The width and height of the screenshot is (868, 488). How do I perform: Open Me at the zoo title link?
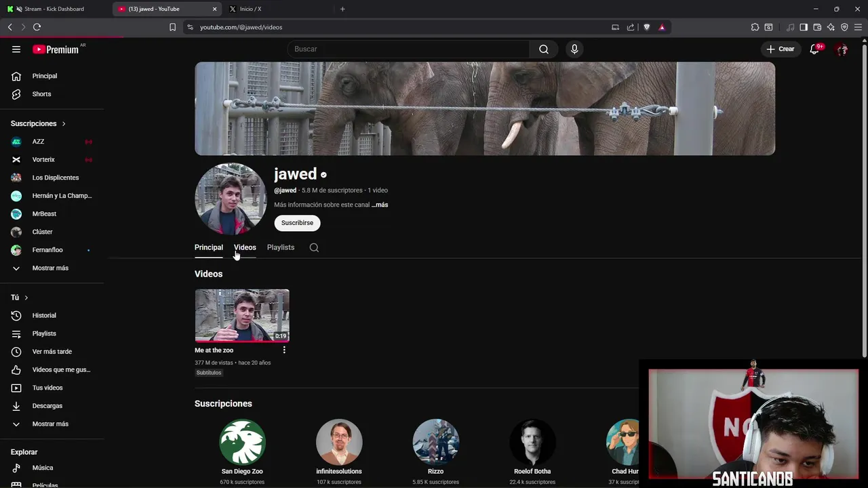coord(214,350)
